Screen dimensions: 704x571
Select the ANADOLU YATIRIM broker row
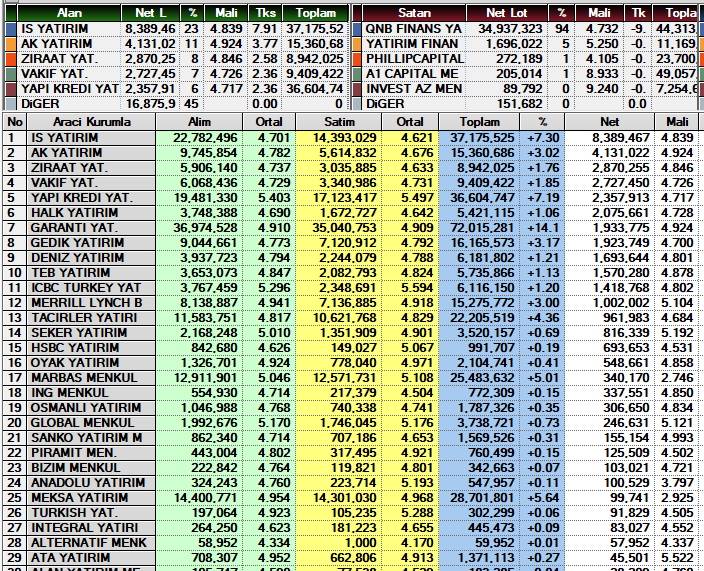click(x=351, y=483)
